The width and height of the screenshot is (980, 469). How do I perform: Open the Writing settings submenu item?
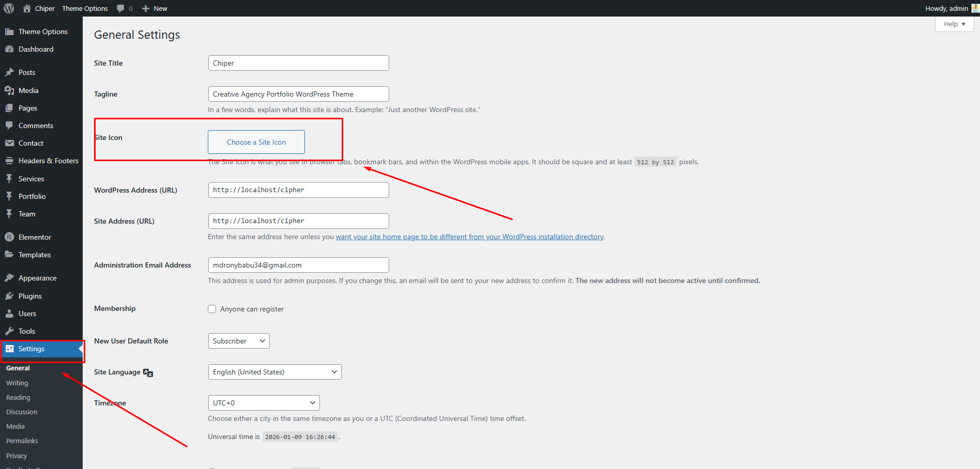(17, 383)
